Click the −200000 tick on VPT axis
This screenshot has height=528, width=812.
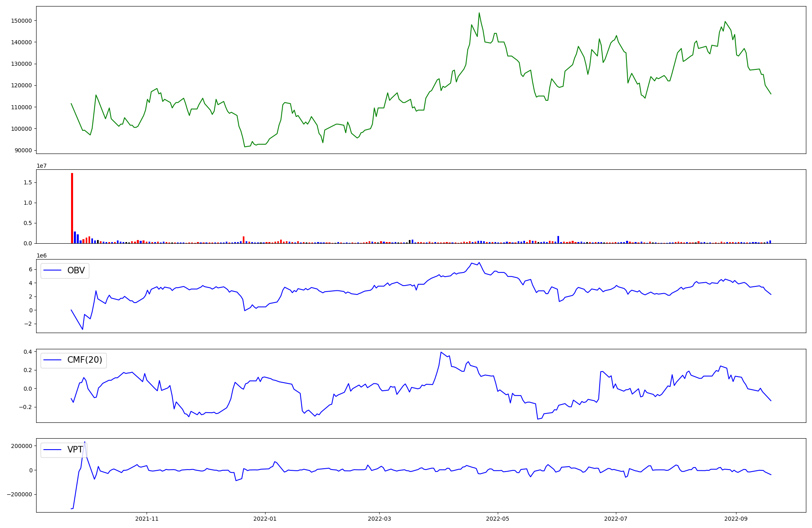click(x=19, y=494)
